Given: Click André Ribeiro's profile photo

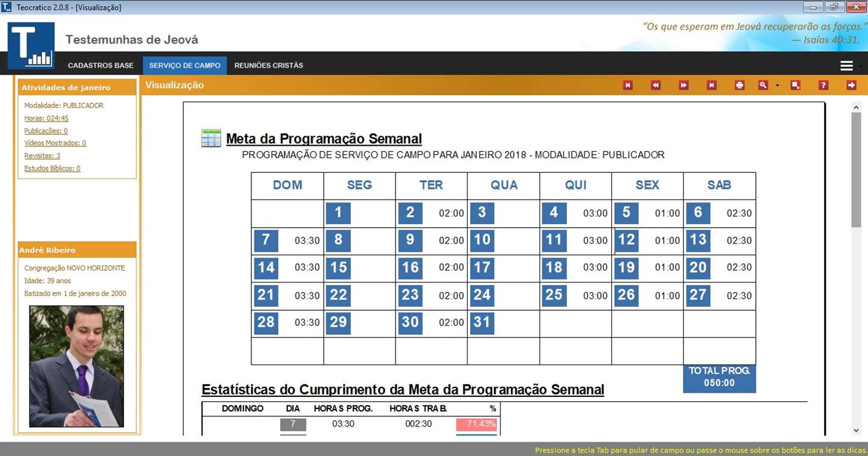Looking at the screenshot, I should [x=77, y=366].
